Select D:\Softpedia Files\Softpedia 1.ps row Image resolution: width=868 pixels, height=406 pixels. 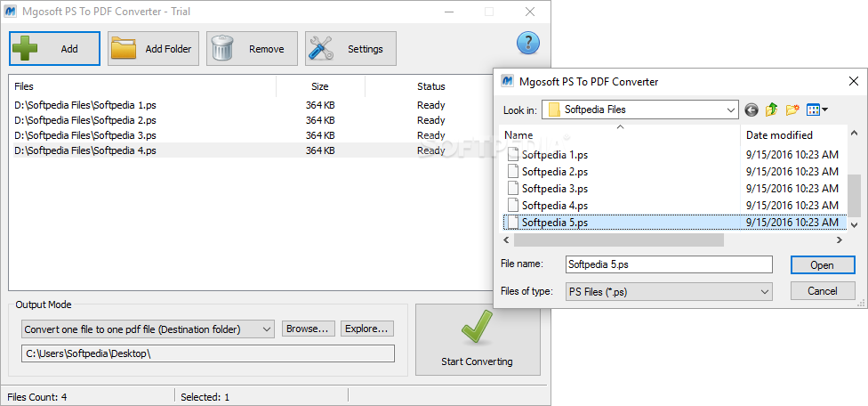(253, 105)
